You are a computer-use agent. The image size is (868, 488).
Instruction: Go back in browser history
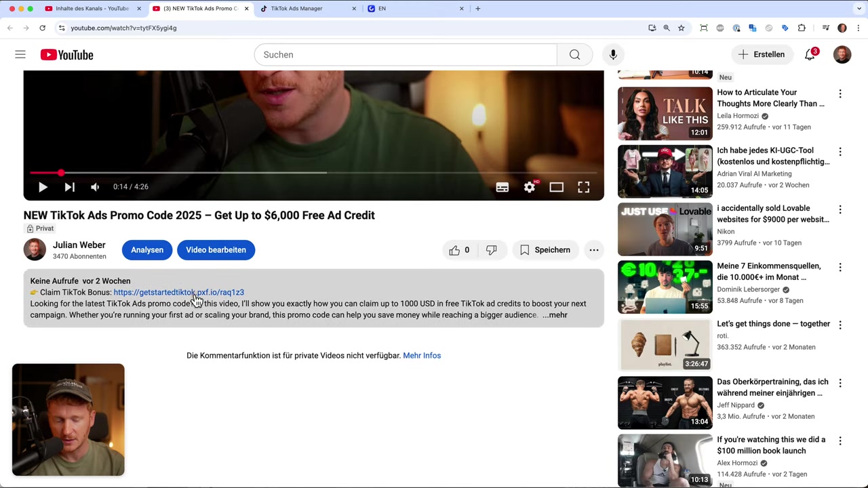click(x=9, y=28)
